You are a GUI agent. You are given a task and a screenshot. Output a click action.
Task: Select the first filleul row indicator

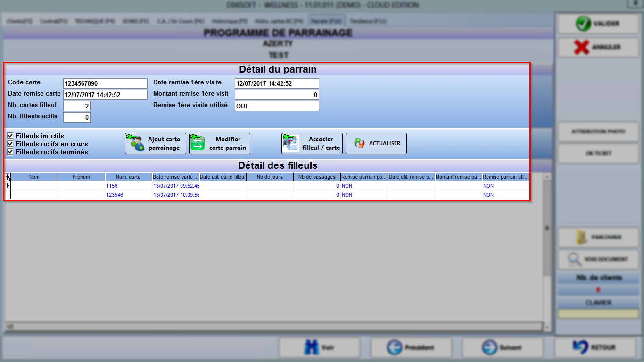point(8,186)
